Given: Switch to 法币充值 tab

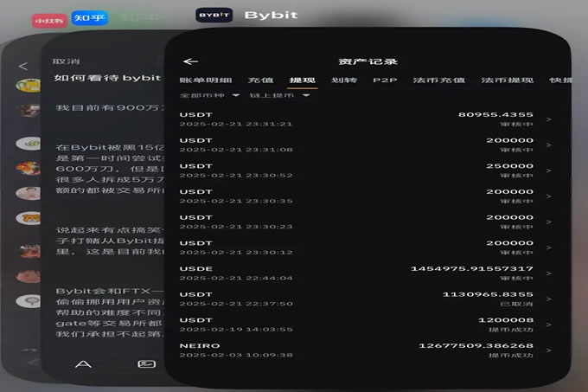Looking at the screenshot, I should tap(439, 80).
